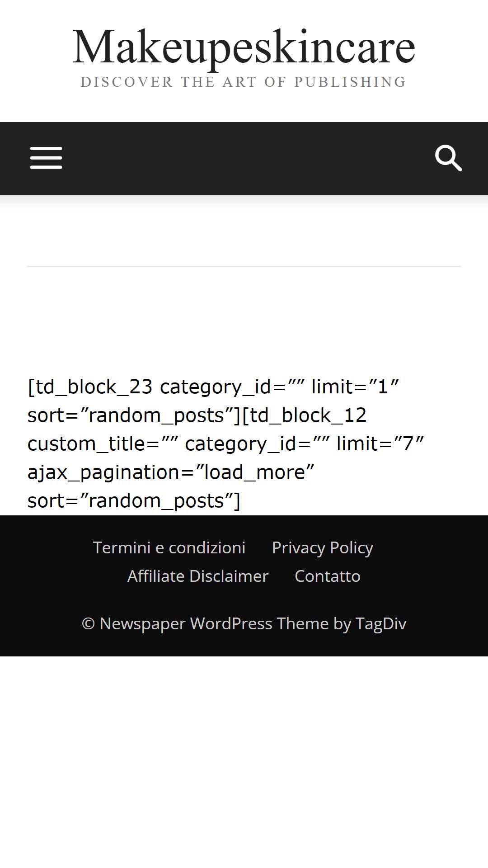Click the empty middle of dark navigation bar

244,159
